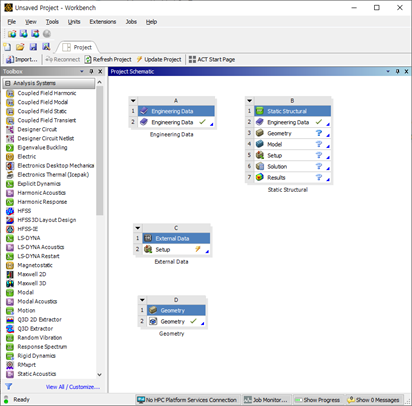Open system A dropdown arrow
The image size is (412, 406).
click(x=133, y=101)
